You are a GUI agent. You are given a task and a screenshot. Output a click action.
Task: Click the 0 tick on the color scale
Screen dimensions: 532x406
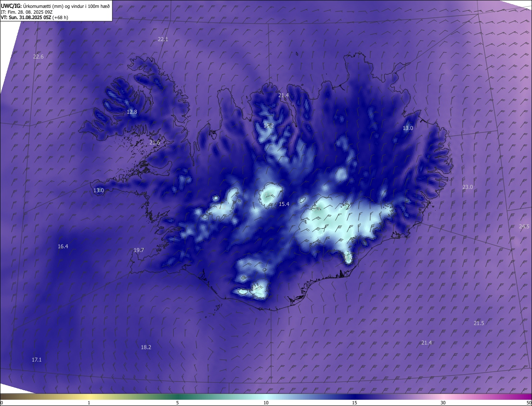pos(2,403)
